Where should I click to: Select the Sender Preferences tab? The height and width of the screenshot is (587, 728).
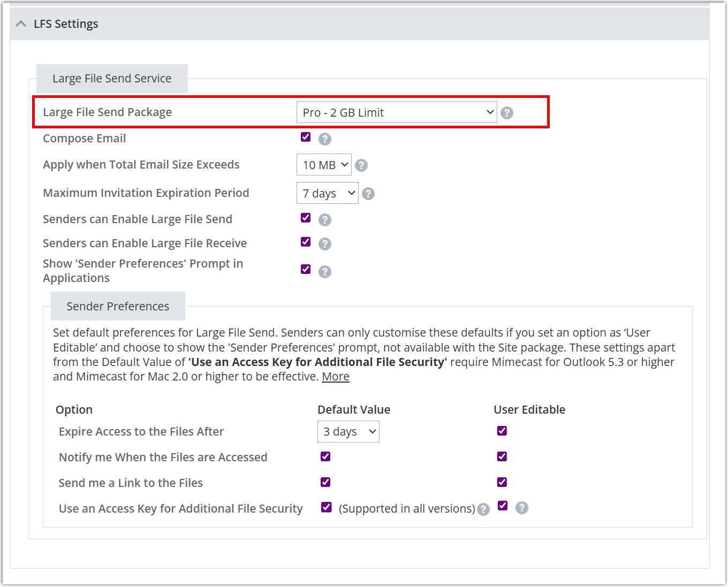click(x=117, y=306)
